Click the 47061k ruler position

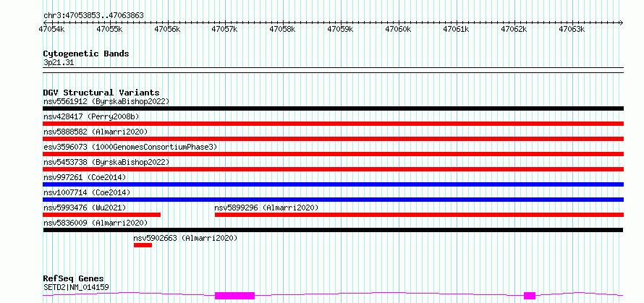(457, 29)
